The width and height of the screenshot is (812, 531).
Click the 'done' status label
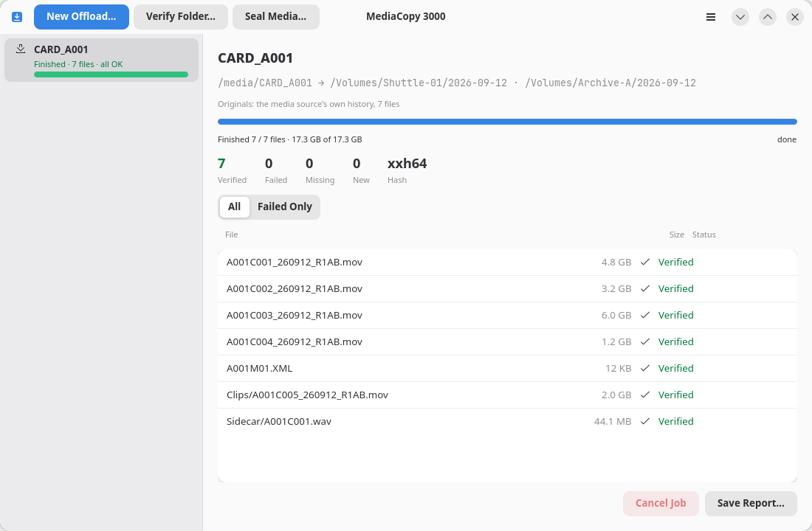click(787, 139)
